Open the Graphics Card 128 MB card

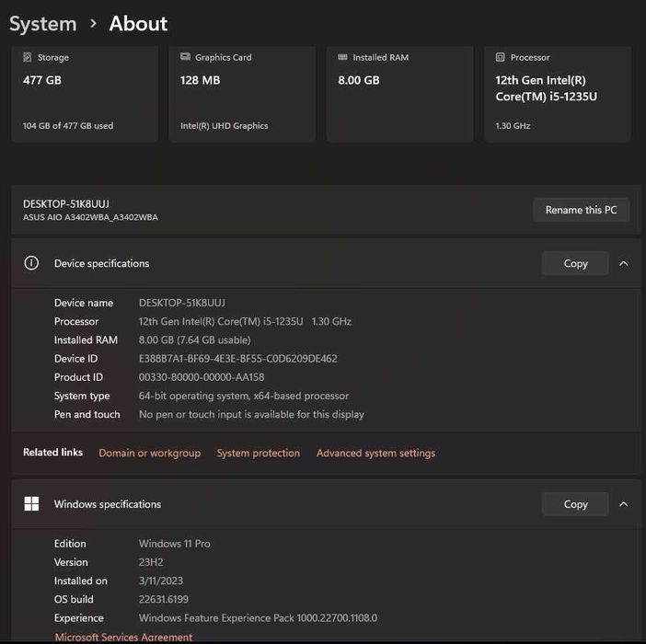(242, 94)
